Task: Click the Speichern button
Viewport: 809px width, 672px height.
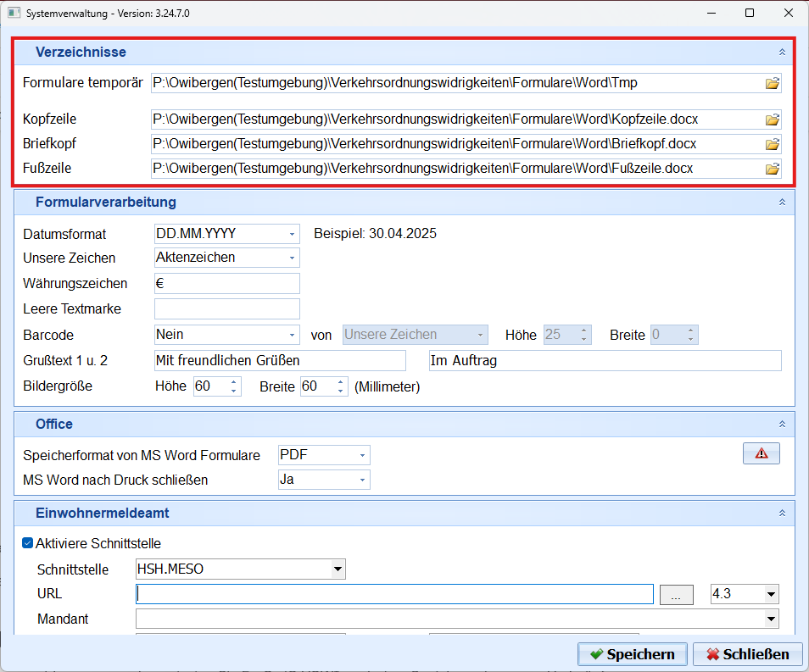Action: point(632,654)
